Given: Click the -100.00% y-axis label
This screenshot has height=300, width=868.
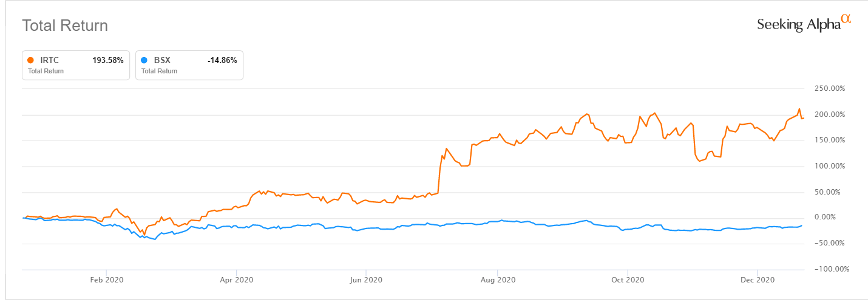Looking at the screenshot, I should coord(827,269).
